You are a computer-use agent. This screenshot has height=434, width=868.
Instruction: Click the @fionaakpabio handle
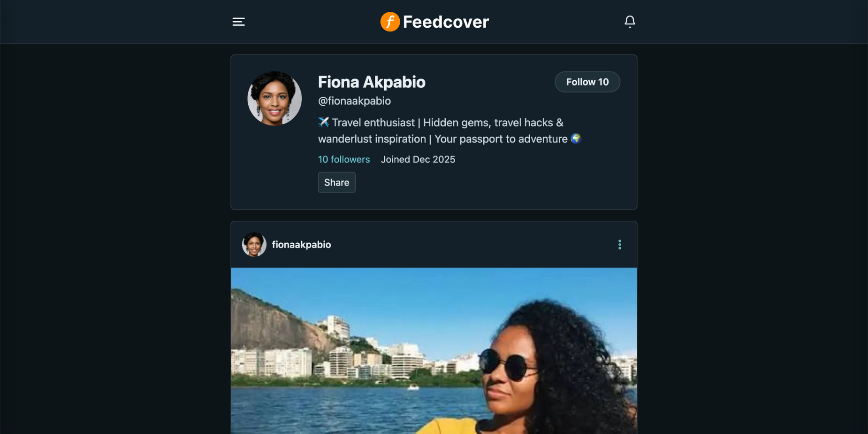(x=354, y=101)
